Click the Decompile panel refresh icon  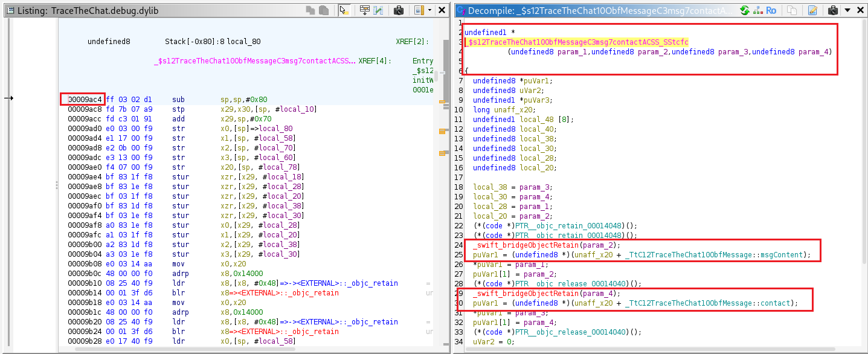(744, 10)
